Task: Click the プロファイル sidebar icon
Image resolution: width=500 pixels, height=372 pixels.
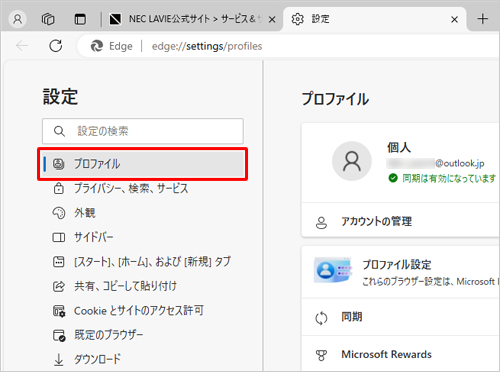Action: pyautogui.click(x=59, y=164)
